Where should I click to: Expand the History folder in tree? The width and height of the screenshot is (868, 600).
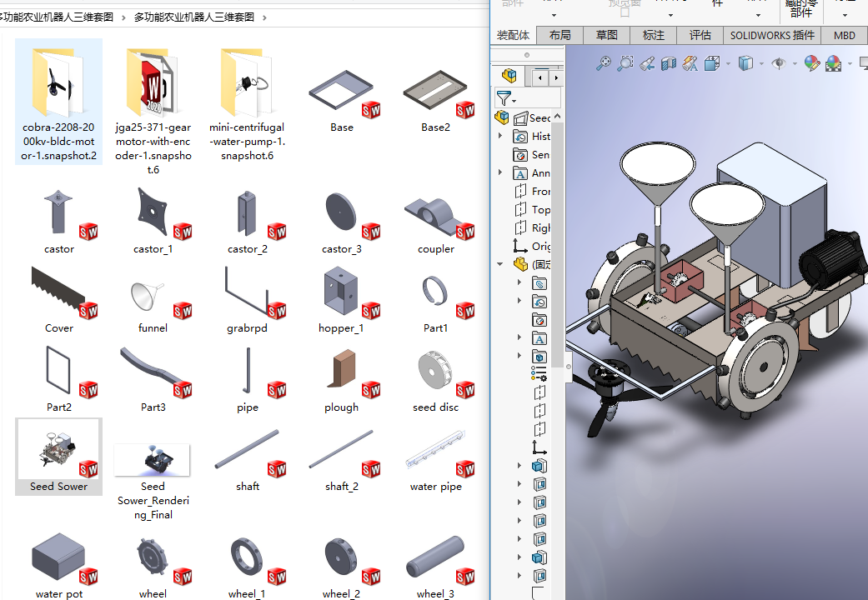(x=500, y=137)
